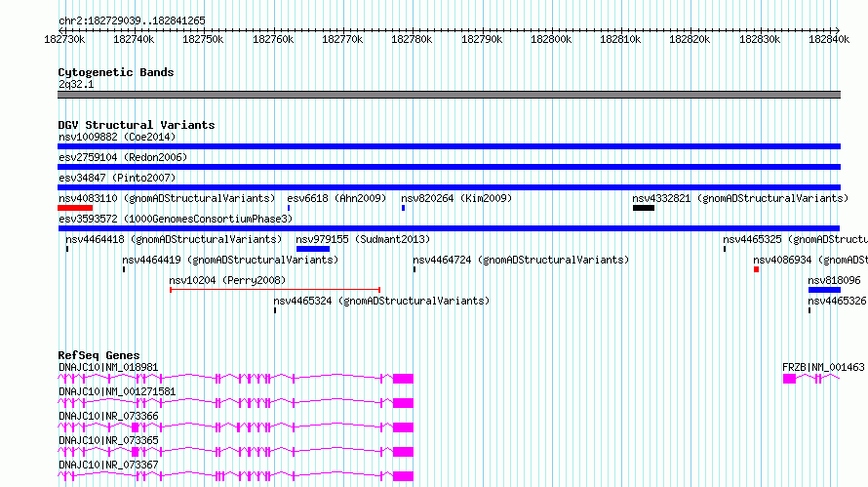Select the esv6618 (Ahn2009) label
This screenshot has width=868, height=487.
pos(336,198)
